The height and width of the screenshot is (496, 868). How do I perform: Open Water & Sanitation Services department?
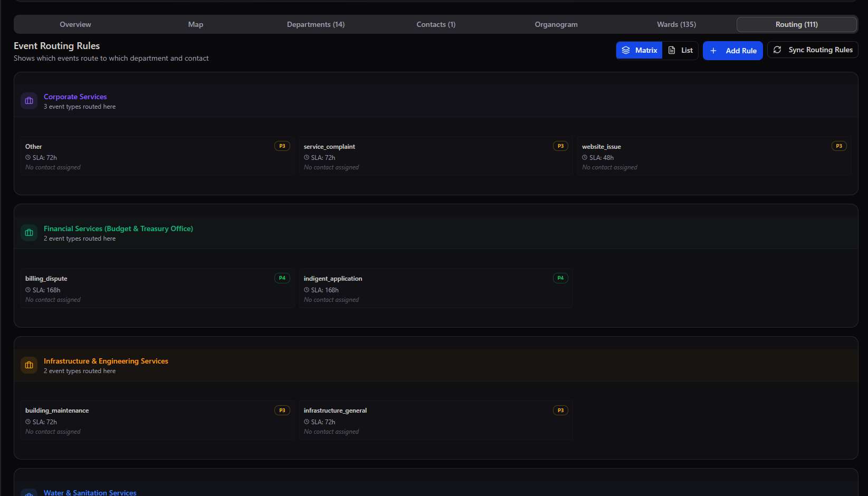[x=90, y=492]
